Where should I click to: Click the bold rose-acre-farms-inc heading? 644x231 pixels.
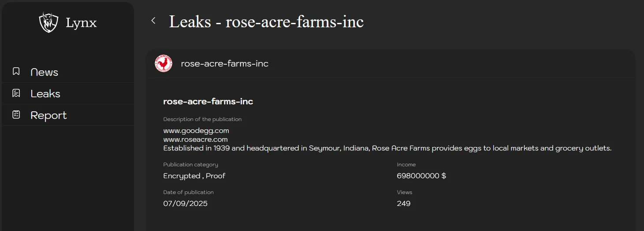point(208,102)
